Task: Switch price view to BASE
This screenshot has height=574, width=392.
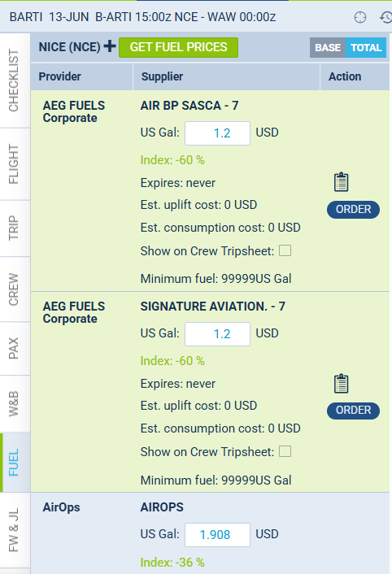Action: point(328,48)
